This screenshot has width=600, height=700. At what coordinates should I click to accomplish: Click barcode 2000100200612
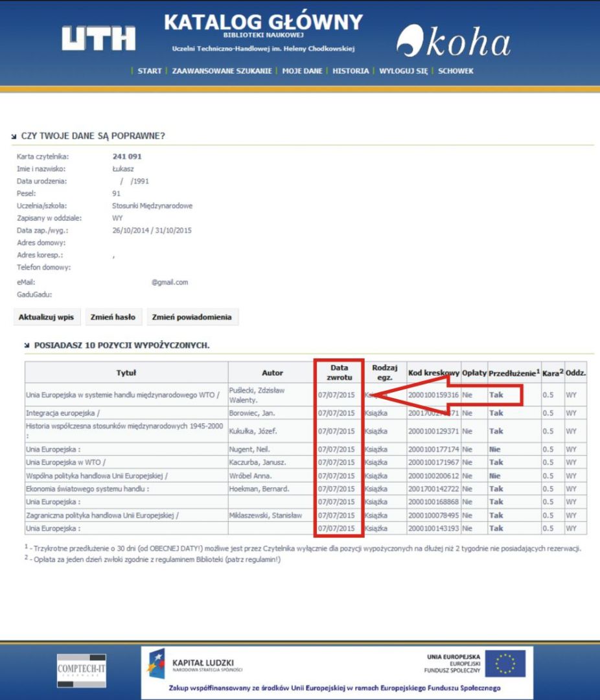433,476
